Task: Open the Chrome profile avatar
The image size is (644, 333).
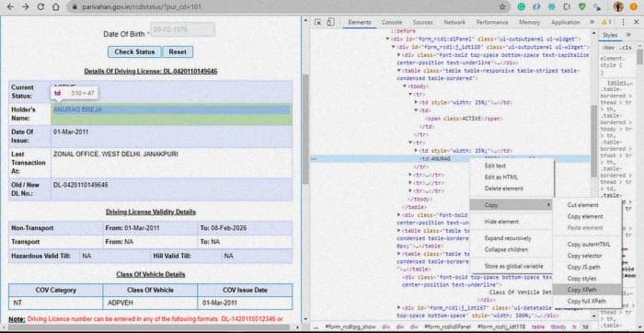Action: coord(618,7)
